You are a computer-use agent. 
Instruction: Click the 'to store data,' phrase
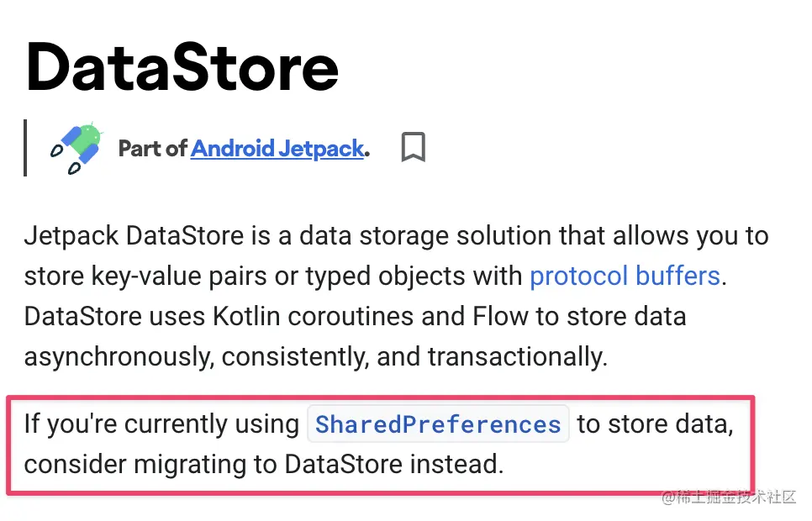pos(655,424)
